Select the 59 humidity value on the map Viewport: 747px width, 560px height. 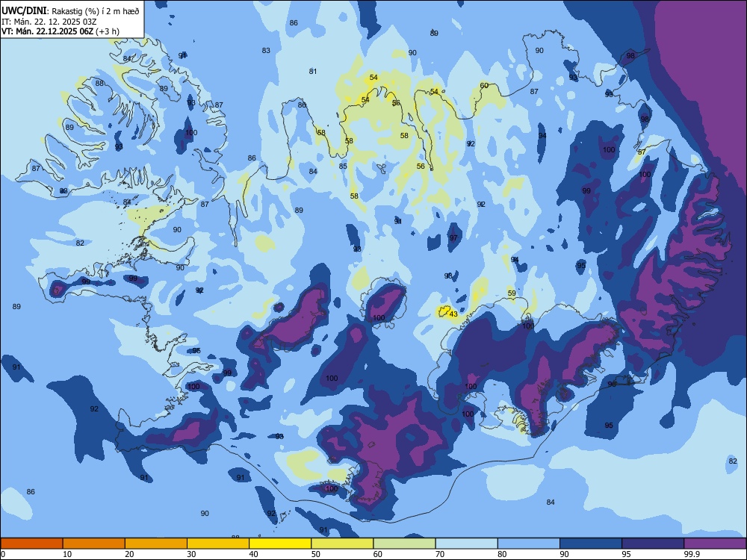(x=512, y=293)
